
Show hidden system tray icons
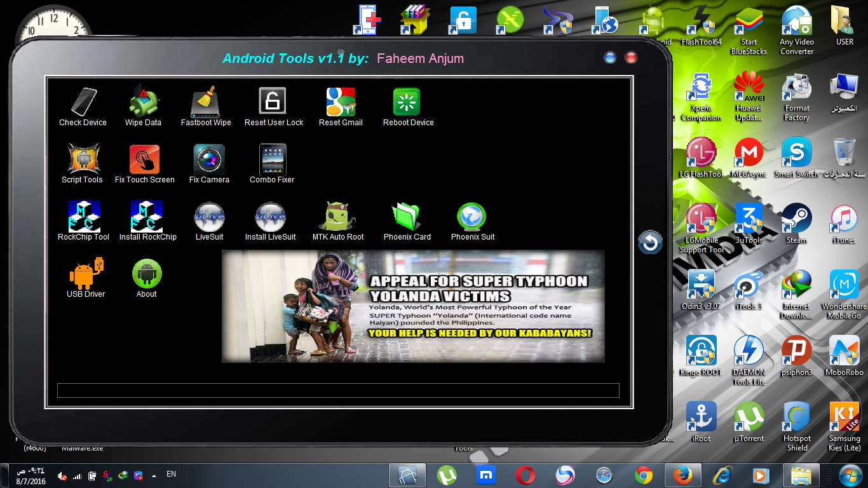point(154,475)
